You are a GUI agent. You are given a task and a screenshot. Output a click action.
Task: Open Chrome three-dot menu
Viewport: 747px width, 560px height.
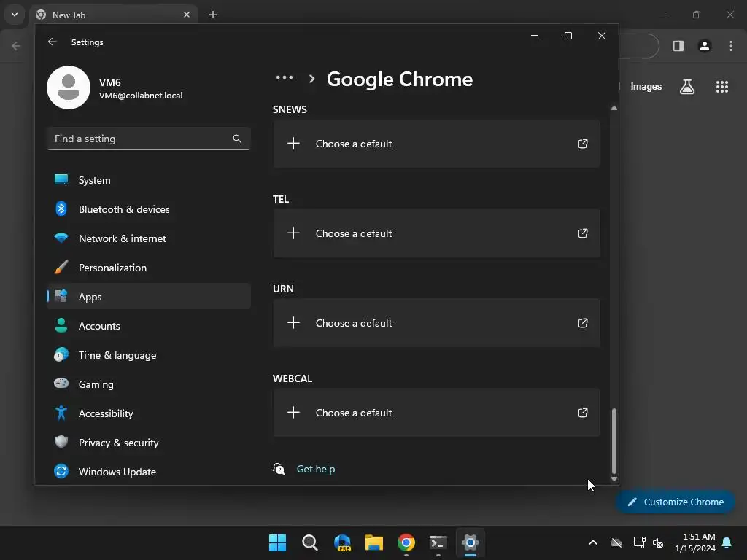tap(731, 46)
